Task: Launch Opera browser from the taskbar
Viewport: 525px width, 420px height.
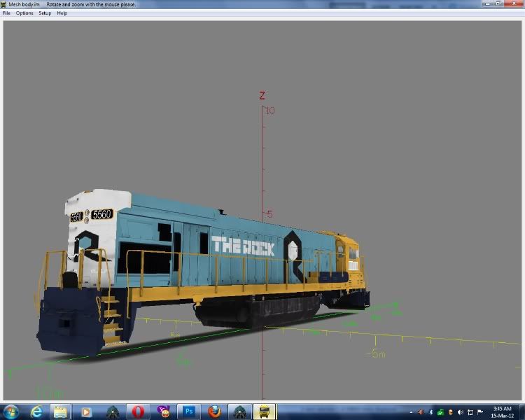Action: click(138, 412)
